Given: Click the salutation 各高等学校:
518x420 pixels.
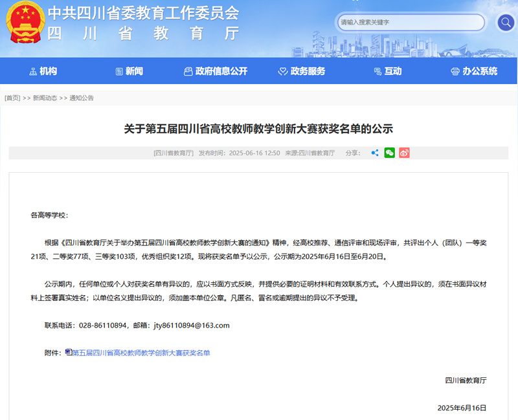Looking at the screenshot, I should [50, 216].
